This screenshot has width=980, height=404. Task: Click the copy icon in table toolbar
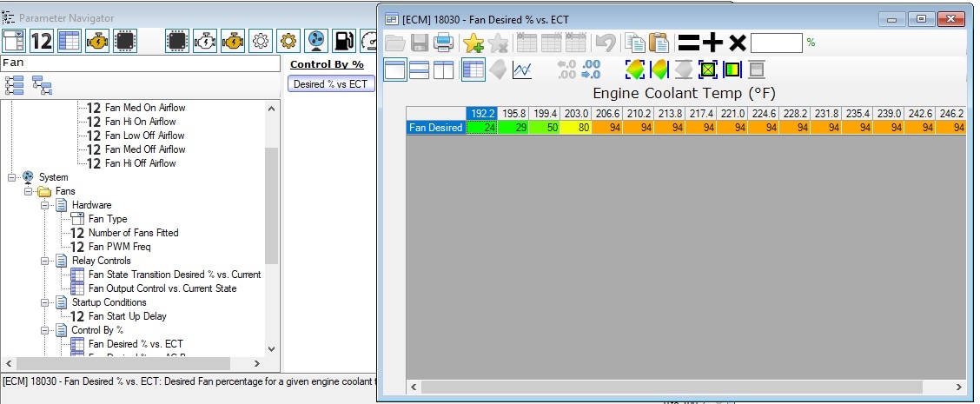pos(634,43)
